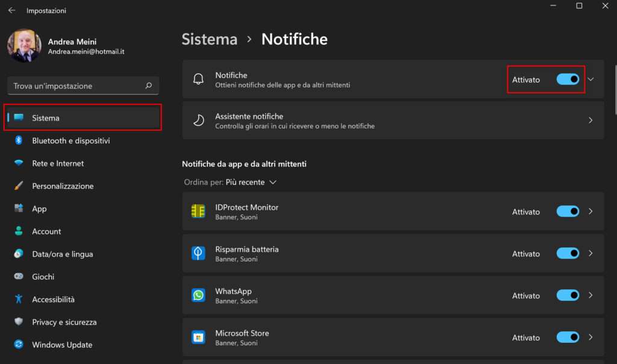Click the Bluetooth e dispositivi icon
This screenshot has width=617, height=364.
(19, 140)
